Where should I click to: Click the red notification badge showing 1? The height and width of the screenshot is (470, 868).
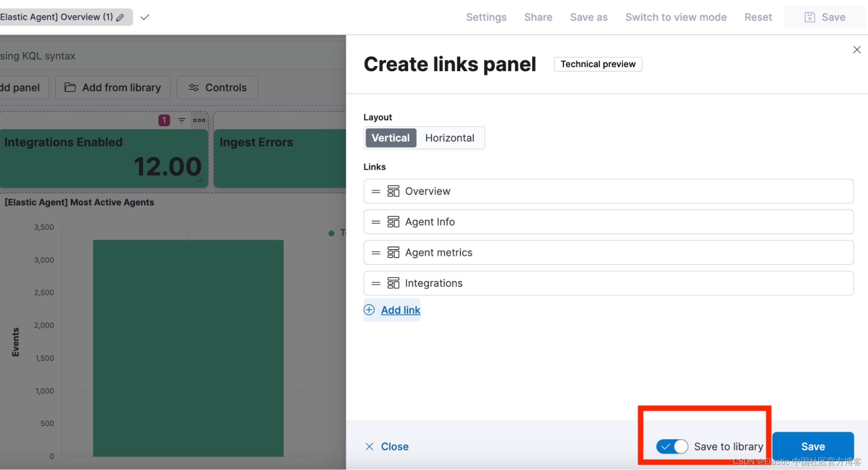[x=164, y=120]
